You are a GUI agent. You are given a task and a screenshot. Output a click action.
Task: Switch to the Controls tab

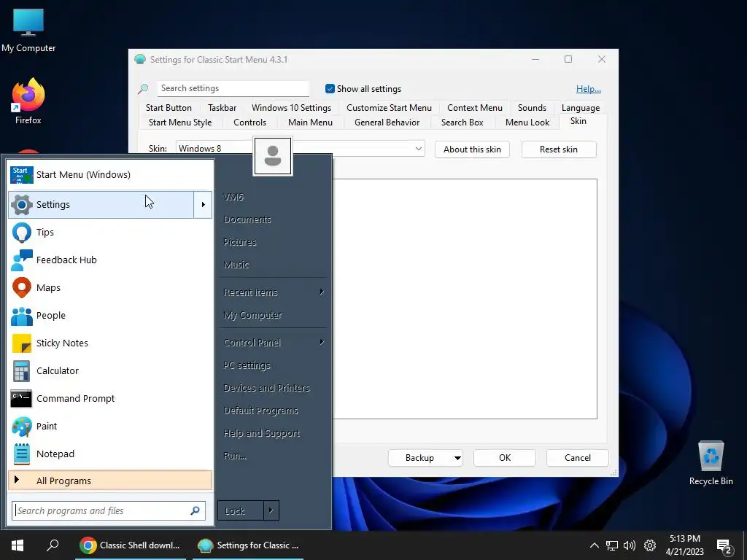tap(249, 122)
